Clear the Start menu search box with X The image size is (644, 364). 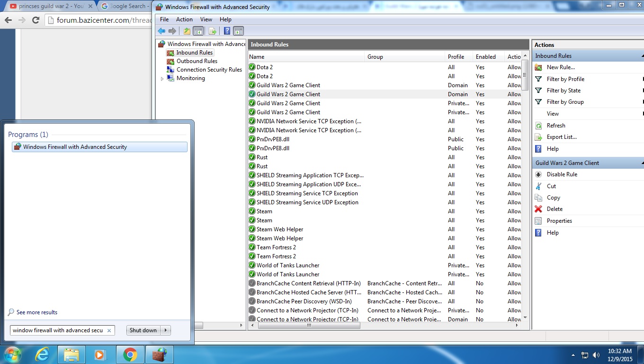pyautogui.click(x=109, y=330)
